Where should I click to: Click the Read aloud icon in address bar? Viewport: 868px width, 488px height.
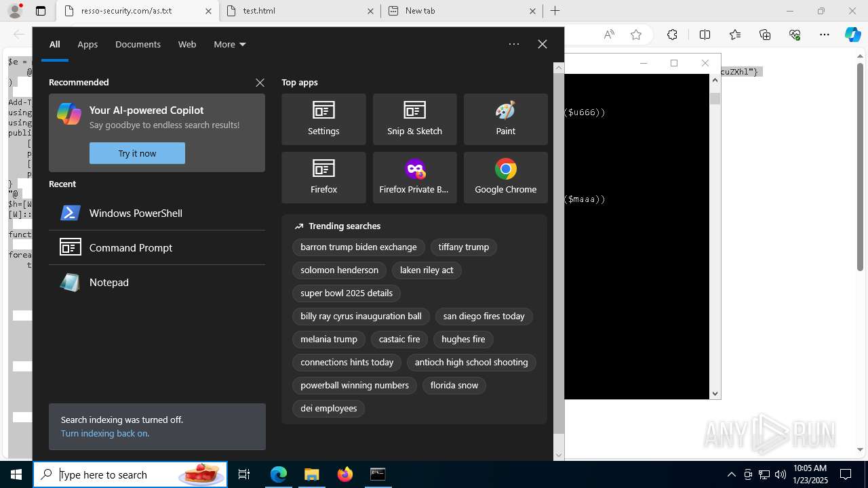tap(609, 35)
